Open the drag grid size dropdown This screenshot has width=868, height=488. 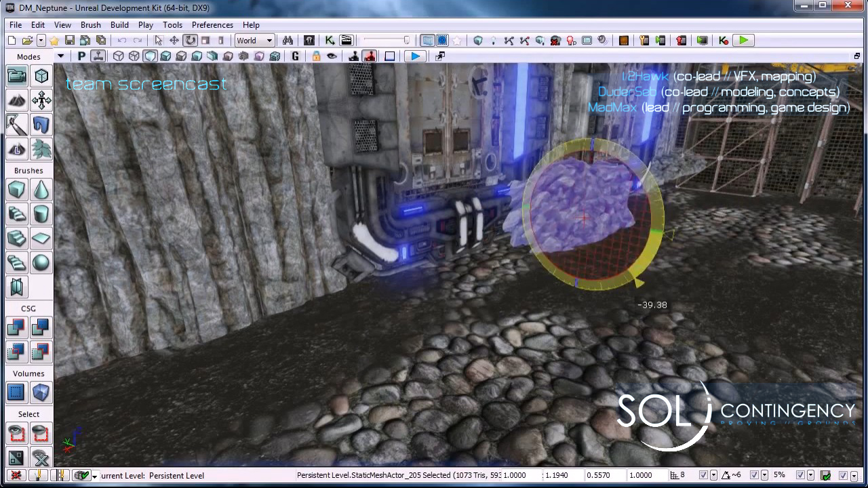713,475
